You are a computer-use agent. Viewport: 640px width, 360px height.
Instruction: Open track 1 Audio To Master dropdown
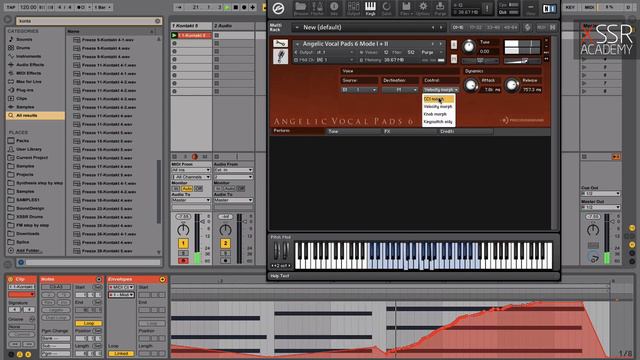(191, 200)
